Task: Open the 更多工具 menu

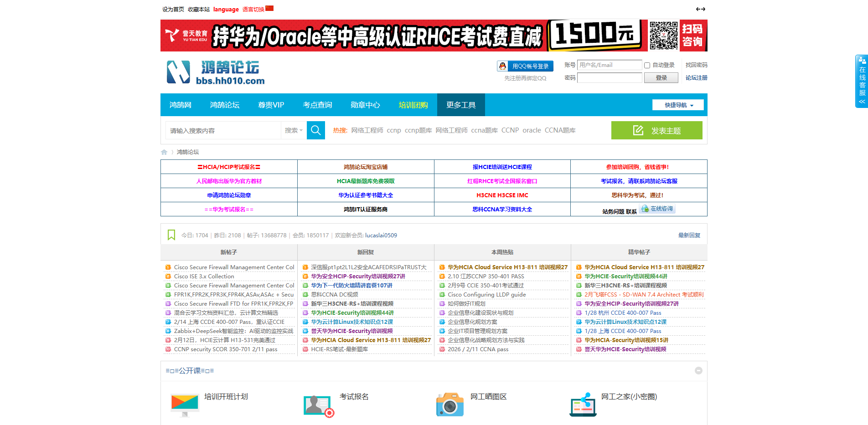Action: click(460, 105)
